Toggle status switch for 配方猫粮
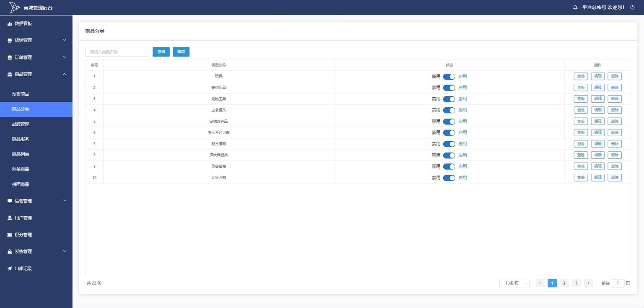Viewport: 644px width, 308px height. 449,144
